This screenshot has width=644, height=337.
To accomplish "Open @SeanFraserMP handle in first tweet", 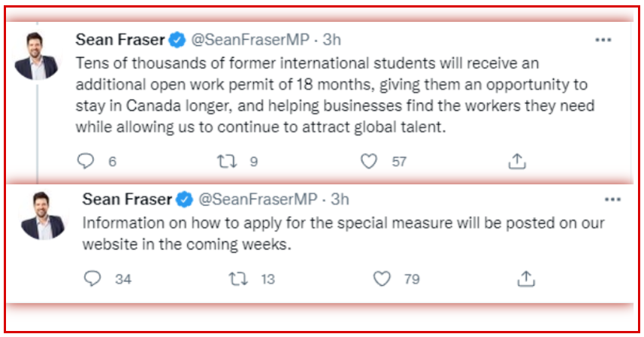I will (x=248, y=38).
